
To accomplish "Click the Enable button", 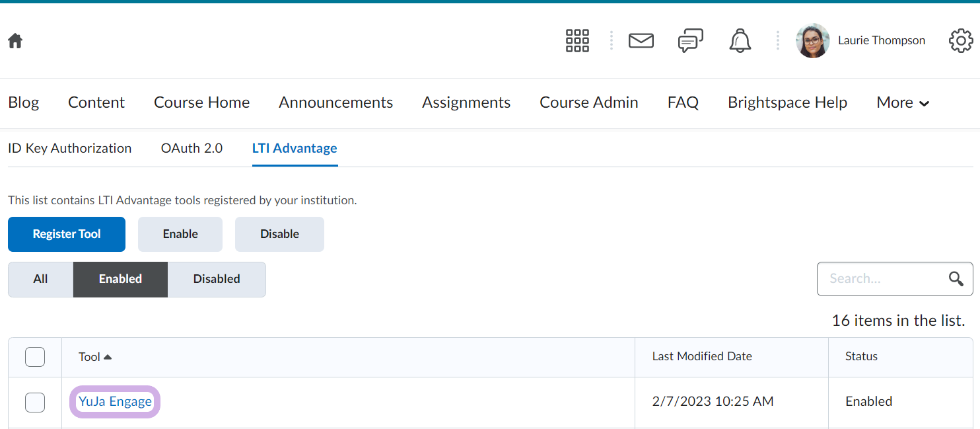I will click(180, 234).
